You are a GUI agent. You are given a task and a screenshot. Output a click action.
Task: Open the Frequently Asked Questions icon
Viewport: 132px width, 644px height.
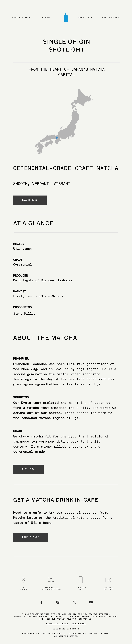51,579
